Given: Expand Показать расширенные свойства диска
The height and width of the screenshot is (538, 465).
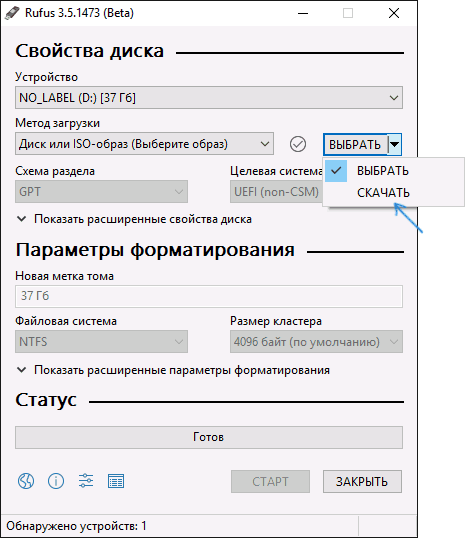Looking at the screenshot, I should 135,219.
